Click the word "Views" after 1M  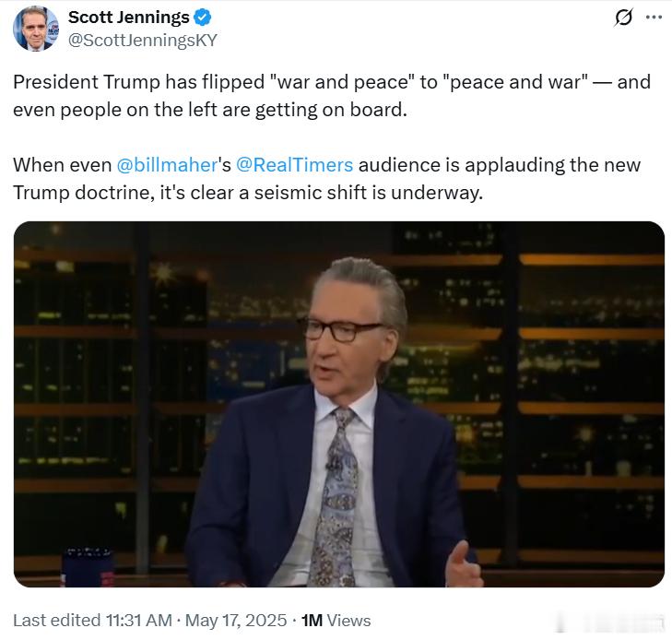(x=348, y=621)
